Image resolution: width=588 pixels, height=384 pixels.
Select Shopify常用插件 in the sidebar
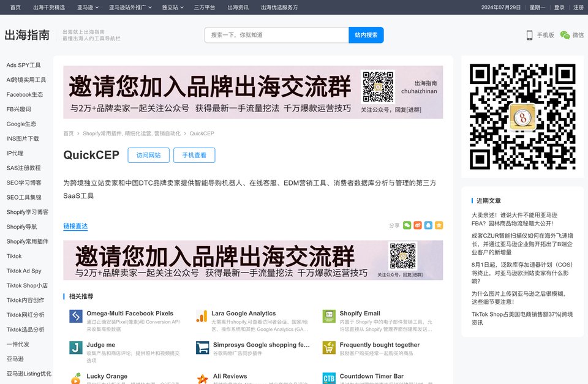click(x=27, y=241)
